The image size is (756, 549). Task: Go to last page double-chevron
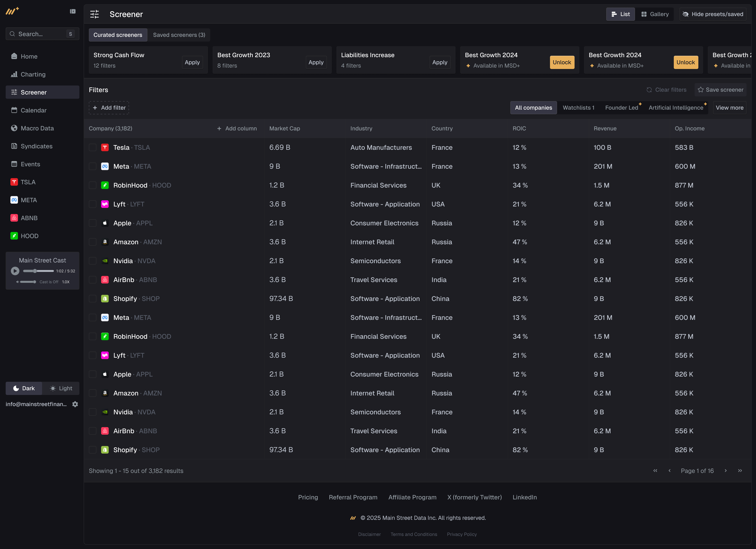(740, 470)
